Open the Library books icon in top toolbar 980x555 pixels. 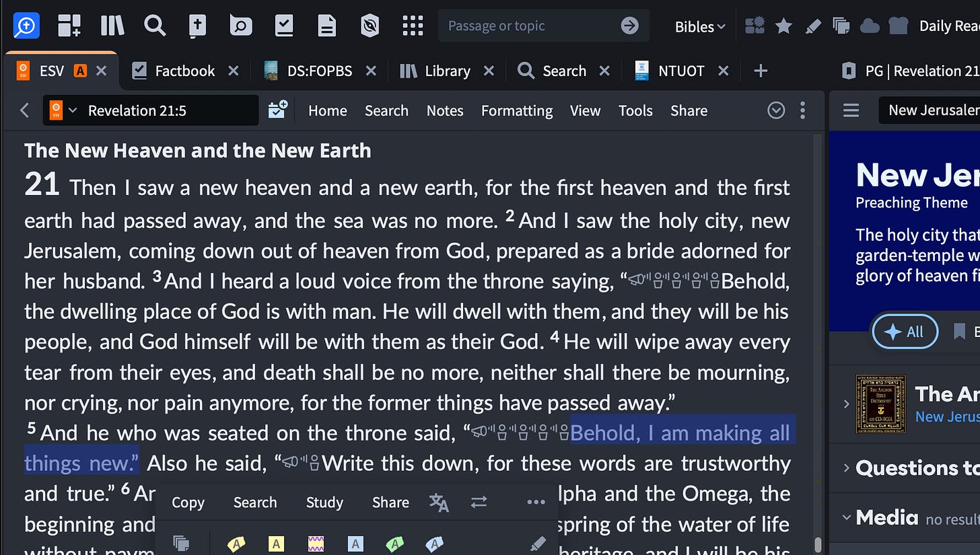tap(112, 26)
